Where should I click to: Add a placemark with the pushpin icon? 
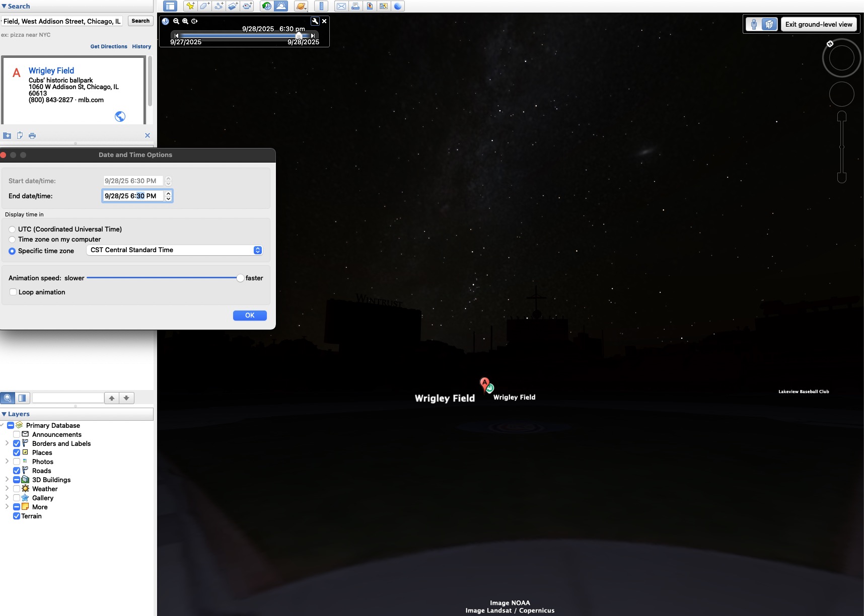click(x=190, y=6)
